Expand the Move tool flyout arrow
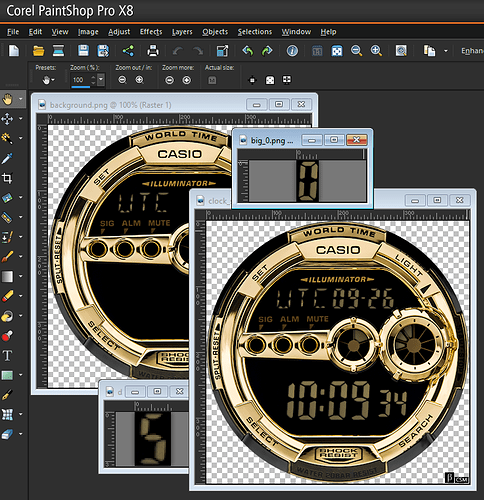 (x=21, y=118)
